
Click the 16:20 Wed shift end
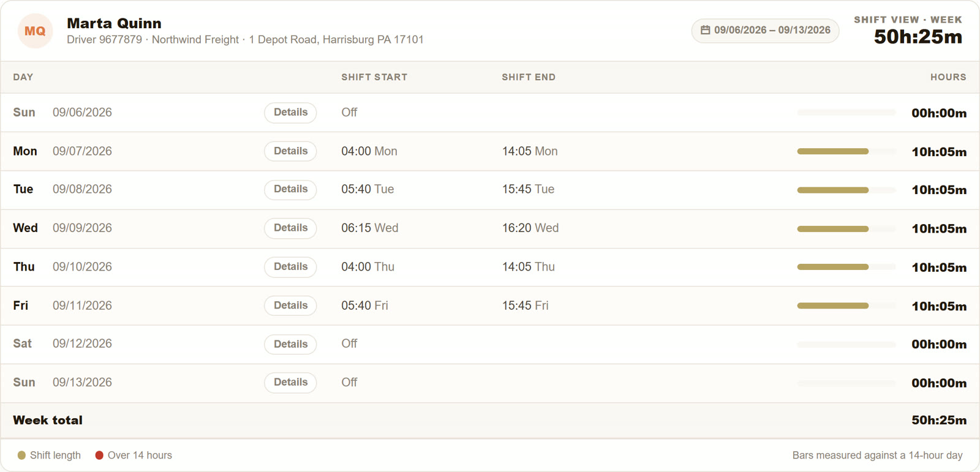point(530,228)
